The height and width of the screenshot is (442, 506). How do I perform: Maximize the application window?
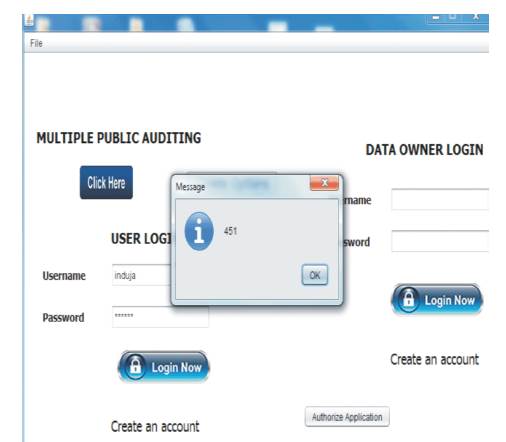tap(452, 17)
